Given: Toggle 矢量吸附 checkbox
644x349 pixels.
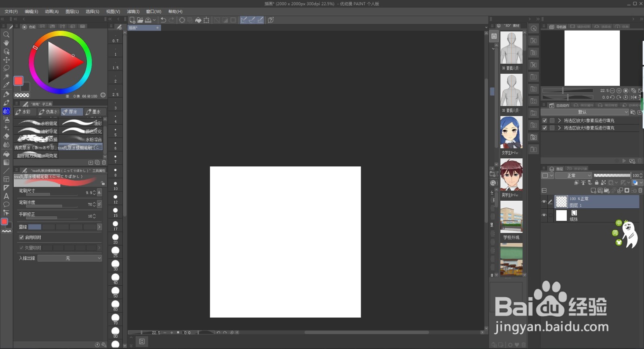Looking at the screenshot, I should [x=21, y=248].
